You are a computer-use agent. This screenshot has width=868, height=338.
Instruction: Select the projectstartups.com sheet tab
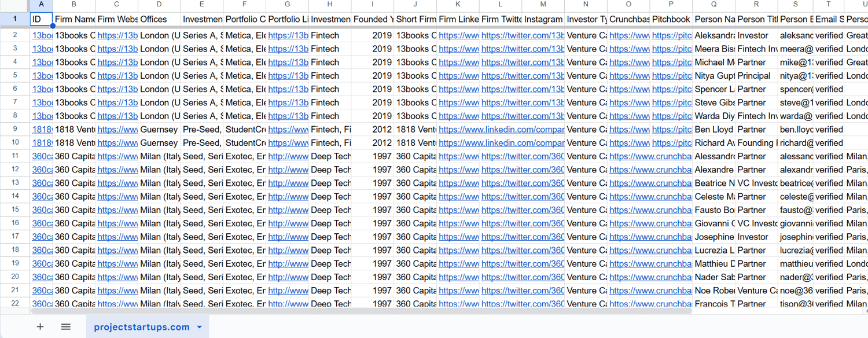[x=141, y=327]
